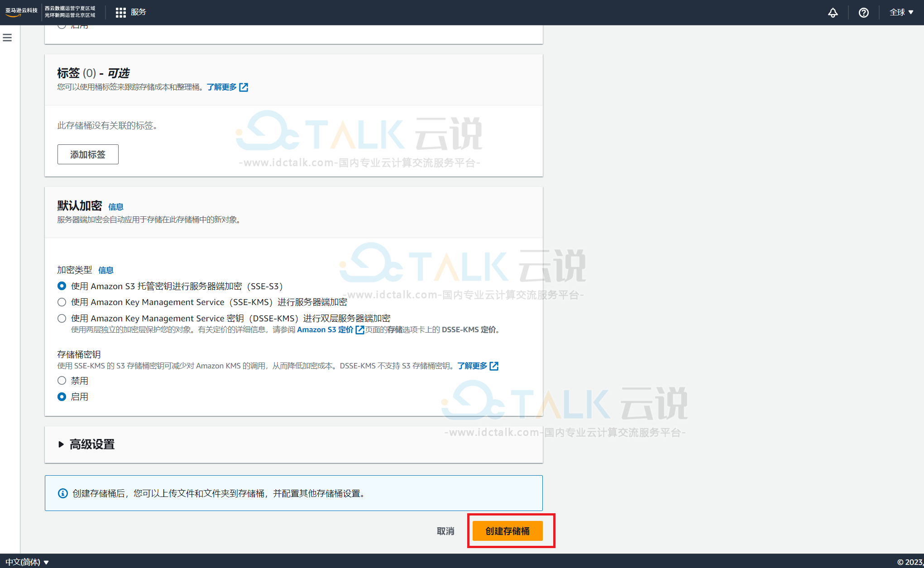The width and height of the screenshot is (924, 568).
Task: Select DSSE-KMS dual-layer encryption radio
Action: (62, 318)
